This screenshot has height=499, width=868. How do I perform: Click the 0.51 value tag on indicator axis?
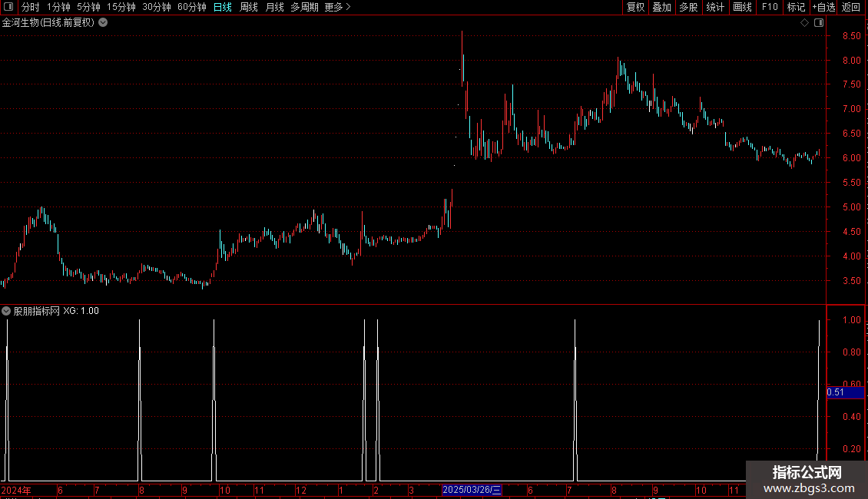(x=845, y=392)
